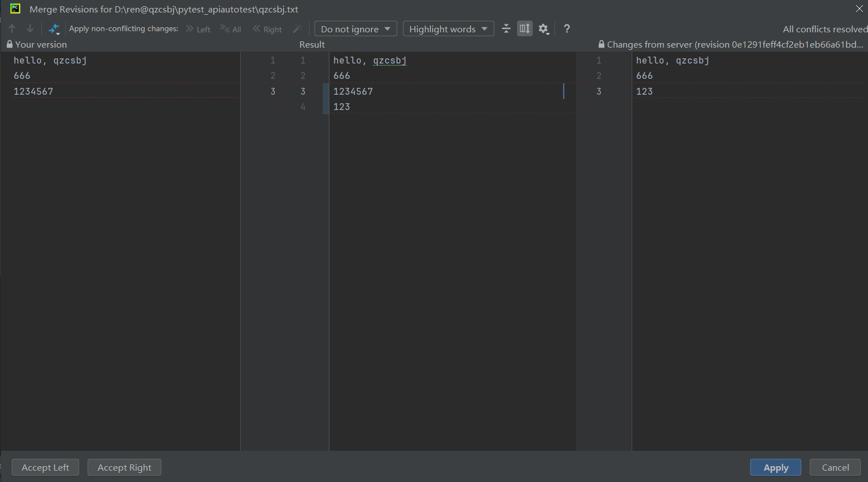Click the 'Result' pane label
The width and height of the screenshot is (868, 482).
[x=312, y=44]
